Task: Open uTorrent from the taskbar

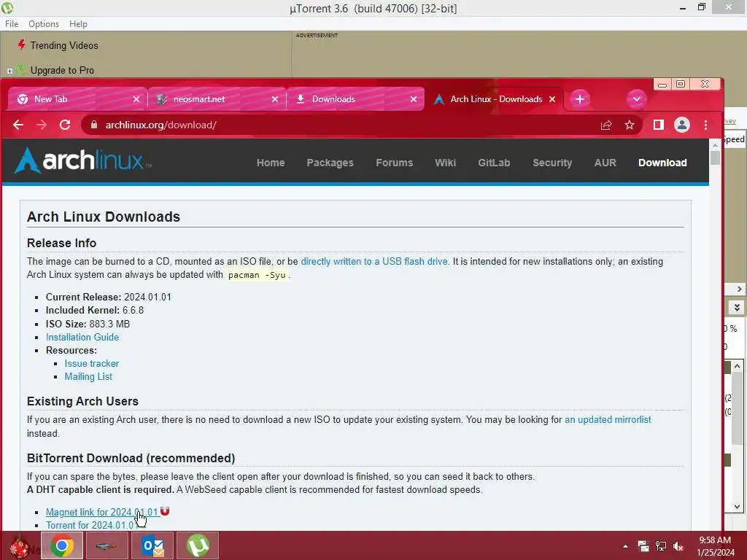Action: coord(198,545)
